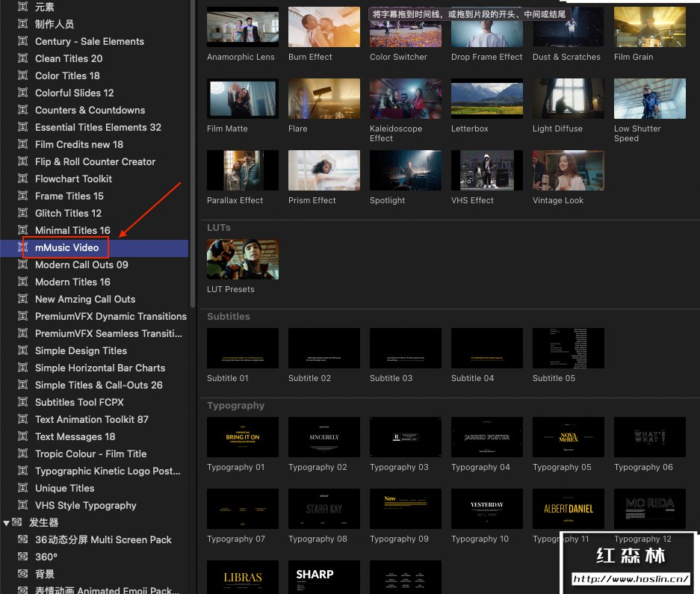Click the title icon beside Colorful Slides 12
The width and height of the screenshot is (700, 594).
pyautogui.click(x=22, y=93)
